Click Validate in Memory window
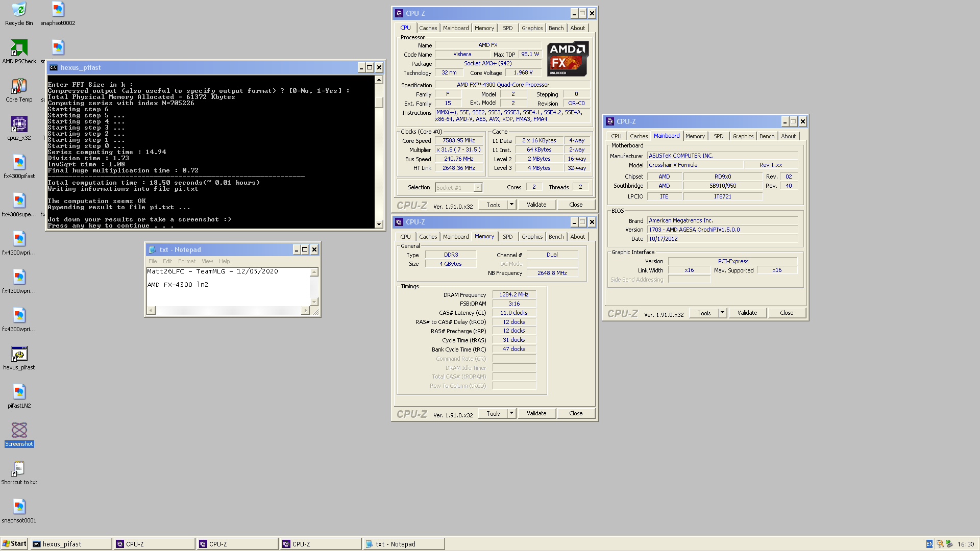Image resolution: width=980 pixels, height=551 pixels. [x=536, y=413]
